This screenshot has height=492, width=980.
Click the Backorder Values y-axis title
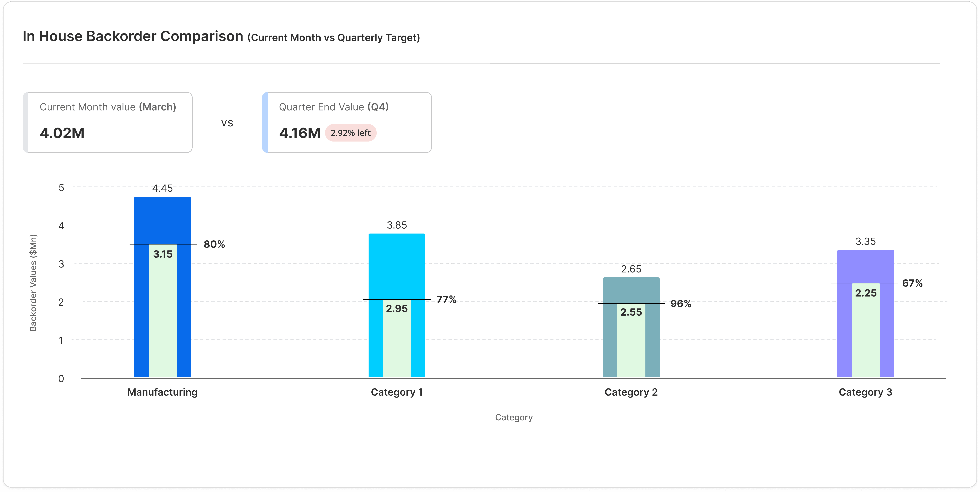click(x=33, y=283)
